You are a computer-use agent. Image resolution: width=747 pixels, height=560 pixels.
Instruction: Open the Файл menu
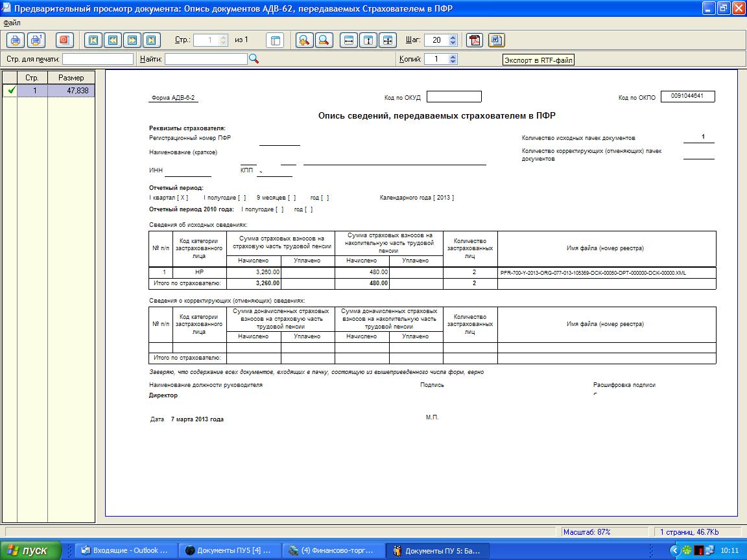[x=12, y=23]
